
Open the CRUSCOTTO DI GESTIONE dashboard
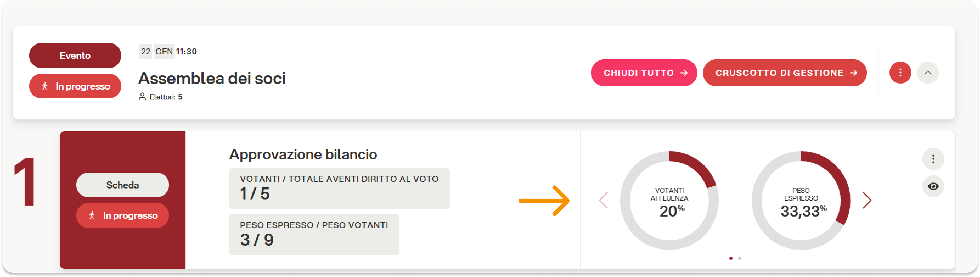[785, 73]
